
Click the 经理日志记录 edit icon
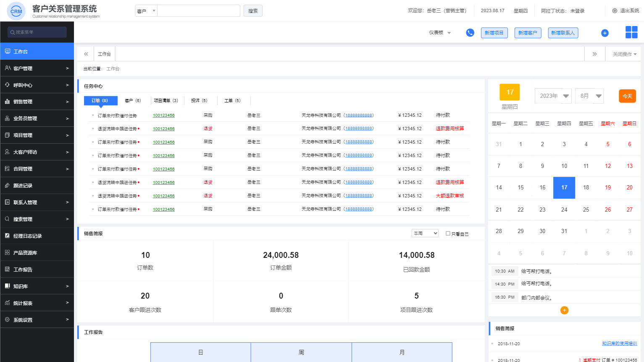pyautogui.click(x=8, y=236)
